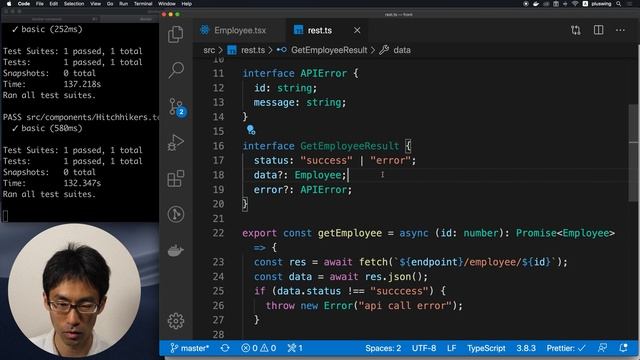The image size is (640, 360).
Task: Click the src breadcrumb segment
Action: [x=209, y=50]
